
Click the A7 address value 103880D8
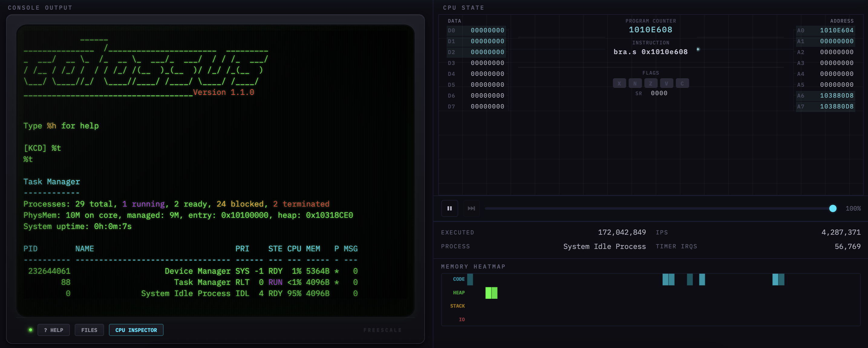coord(837,106)
